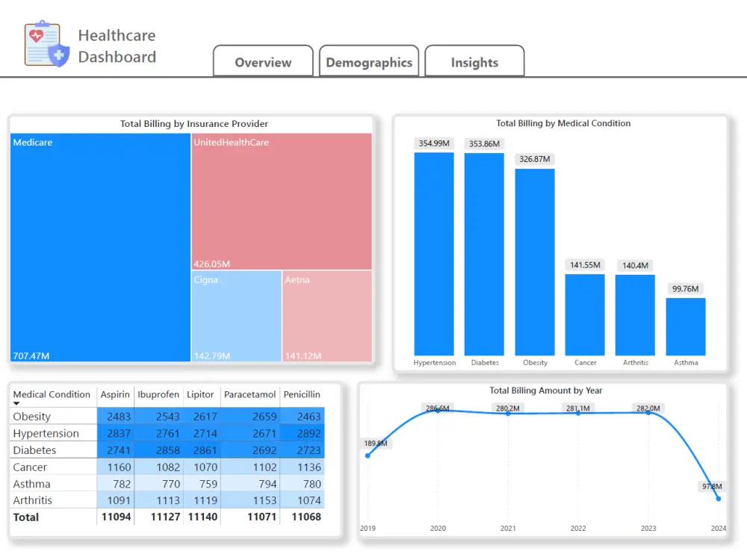Click the Aspirin column header in the table
Image resolution: width=747 pixels, height=560 pixels.
point(116,395)
